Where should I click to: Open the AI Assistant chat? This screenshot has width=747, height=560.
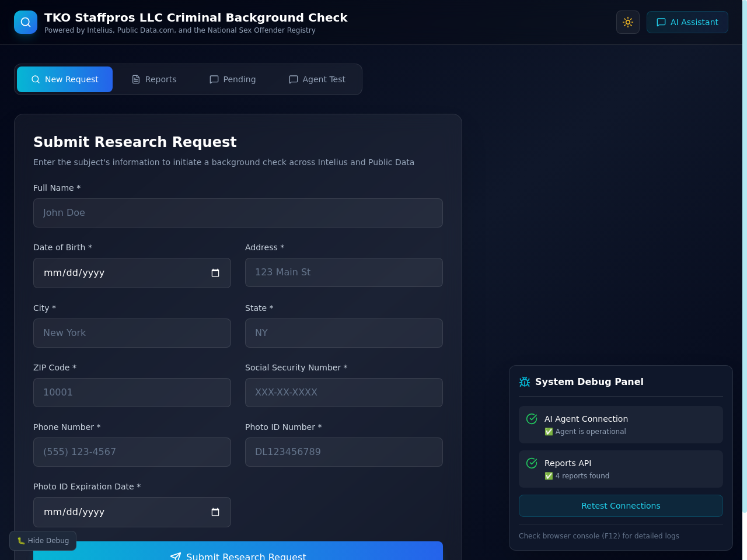687,22
